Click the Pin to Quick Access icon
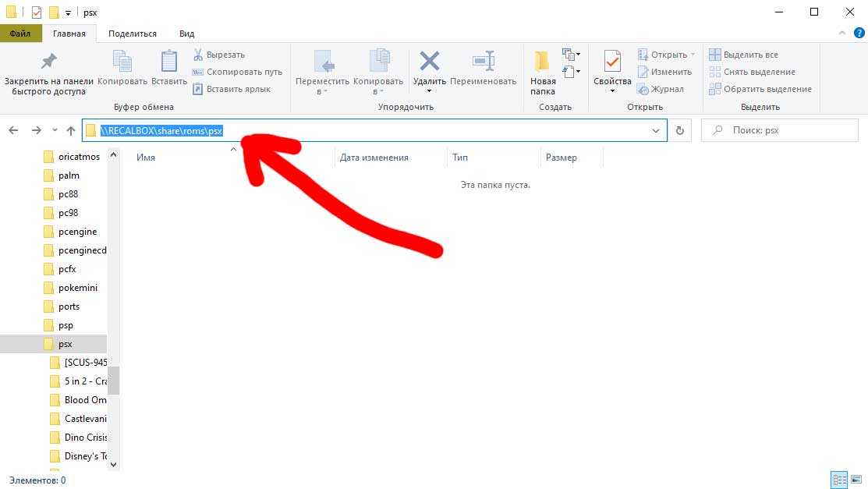 [x=48, y=62]
